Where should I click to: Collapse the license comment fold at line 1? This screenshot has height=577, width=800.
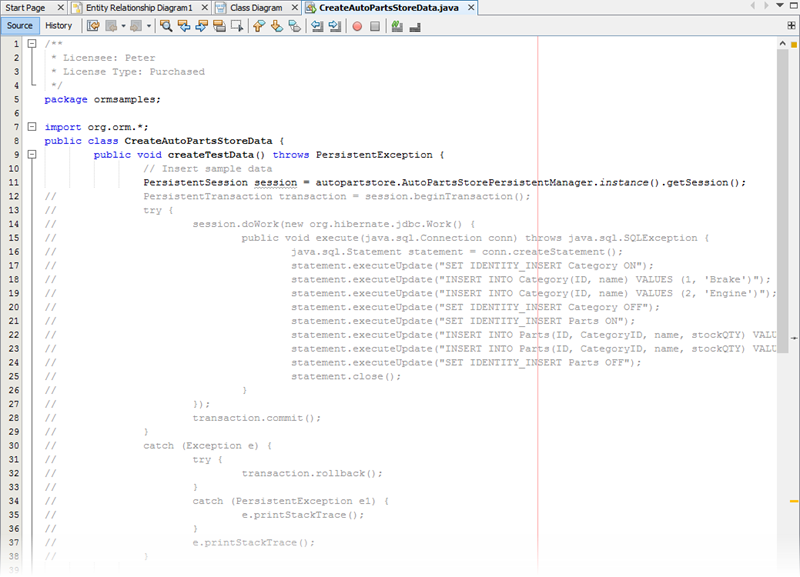point(32,44)
